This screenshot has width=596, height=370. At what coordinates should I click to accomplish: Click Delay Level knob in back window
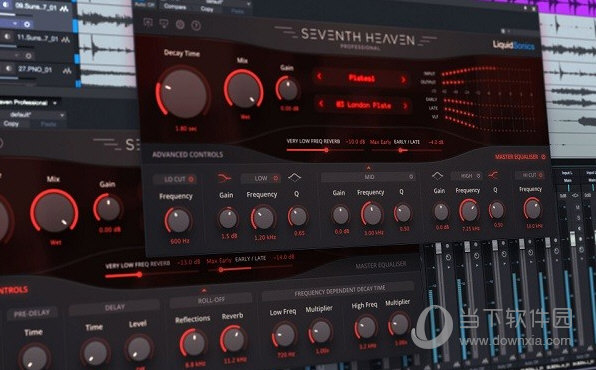[x=139, y=348]
